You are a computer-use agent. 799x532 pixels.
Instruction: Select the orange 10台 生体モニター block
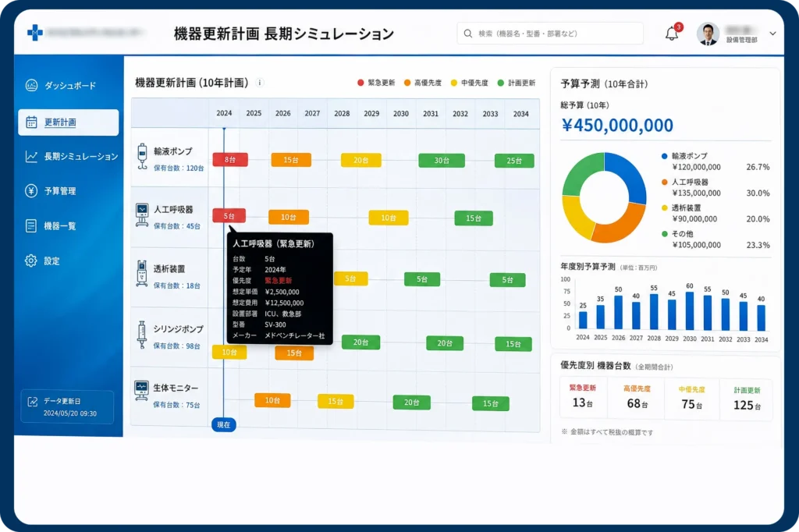272,400
